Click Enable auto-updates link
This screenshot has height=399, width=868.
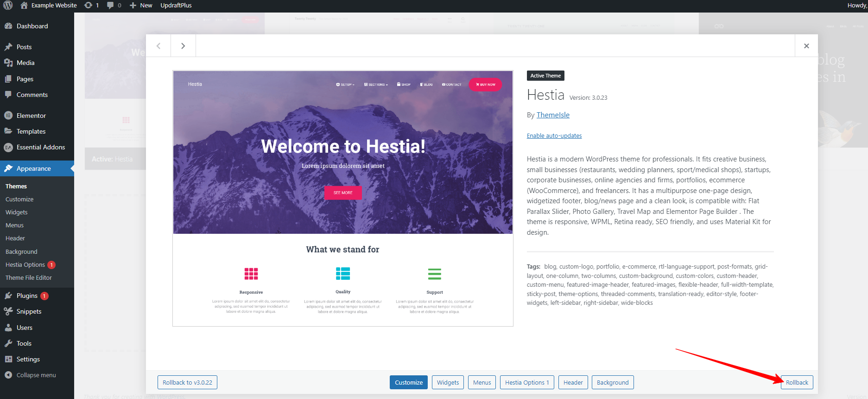pos(554,135)
